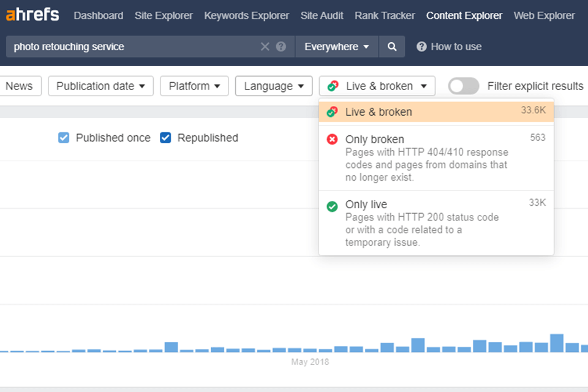Open the Everywhere search scope dropdown
This screenshot has height=392, width=588.
click(x=337, y=47)
